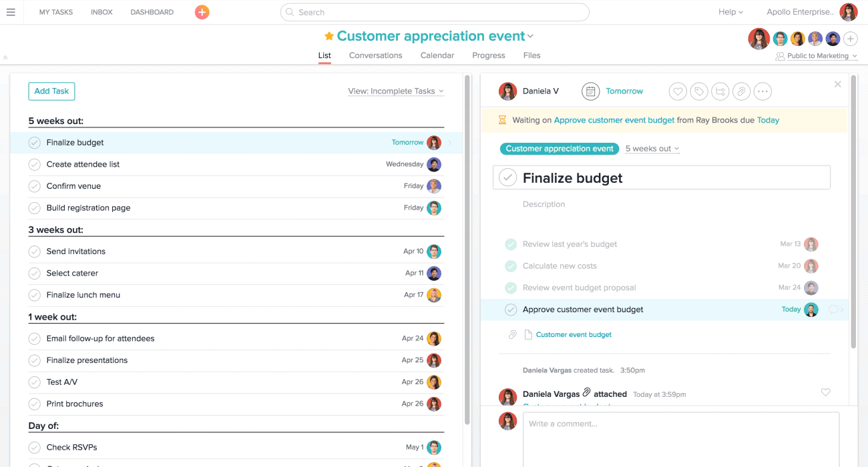Open Apollo Enterprise workspace menu
The image size is (868, 467).
800,12
